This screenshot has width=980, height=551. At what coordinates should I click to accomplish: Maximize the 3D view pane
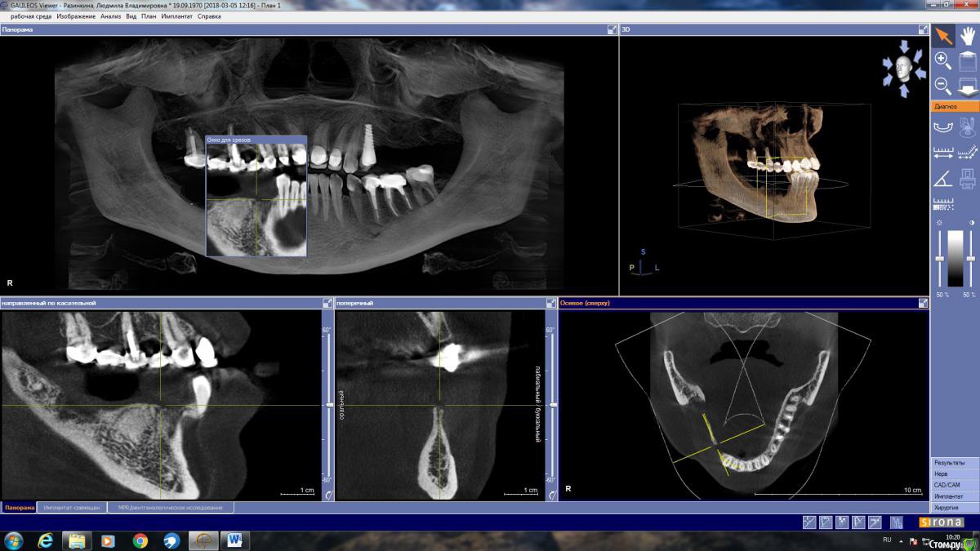(x=923, y=29)
